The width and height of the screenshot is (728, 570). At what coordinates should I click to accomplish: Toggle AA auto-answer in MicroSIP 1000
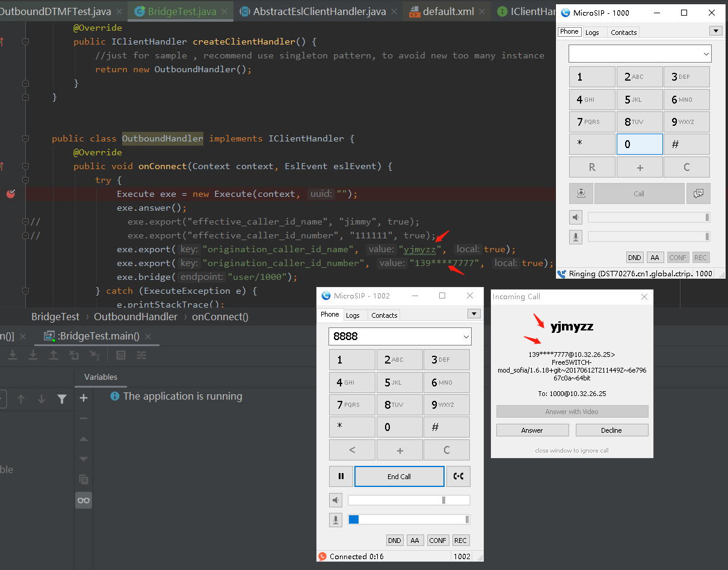(655, 258)
